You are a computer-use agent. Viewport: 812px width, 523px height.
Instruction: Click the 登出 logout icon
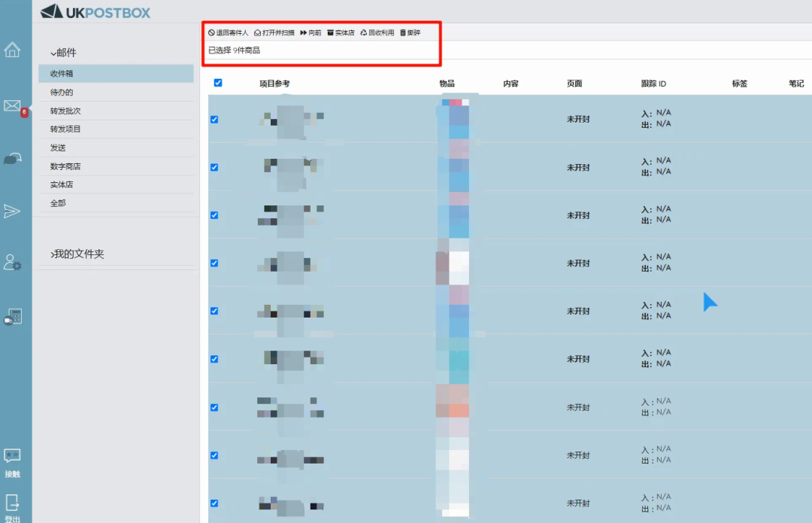[x=12, y=502]
